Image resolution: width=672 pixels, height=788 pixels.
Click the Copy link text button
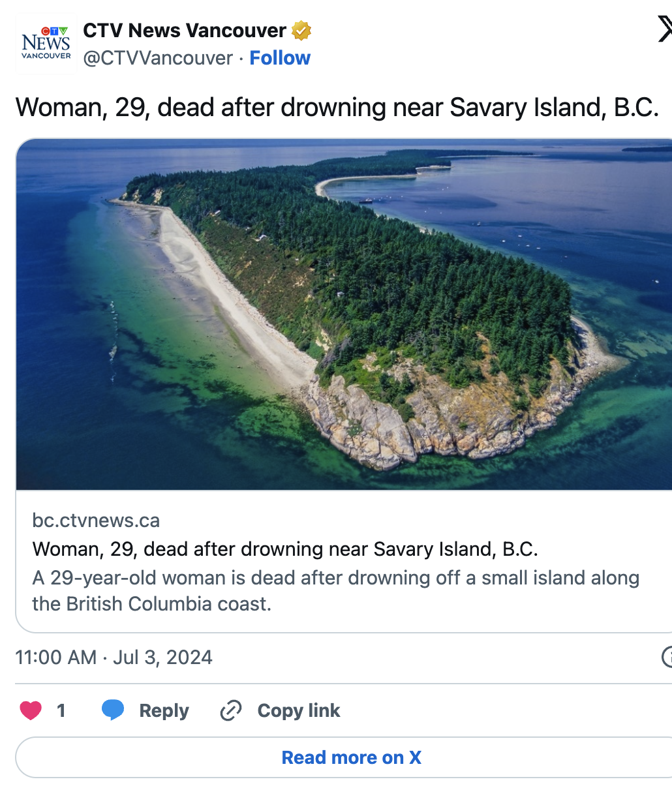click(299, 710)
